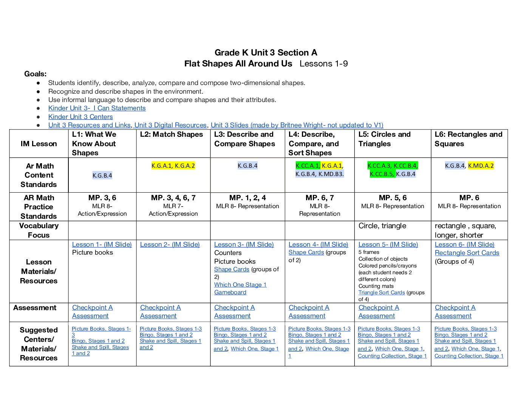Open the Lesson 1- (IM Slide) link

tap(102, 244)
